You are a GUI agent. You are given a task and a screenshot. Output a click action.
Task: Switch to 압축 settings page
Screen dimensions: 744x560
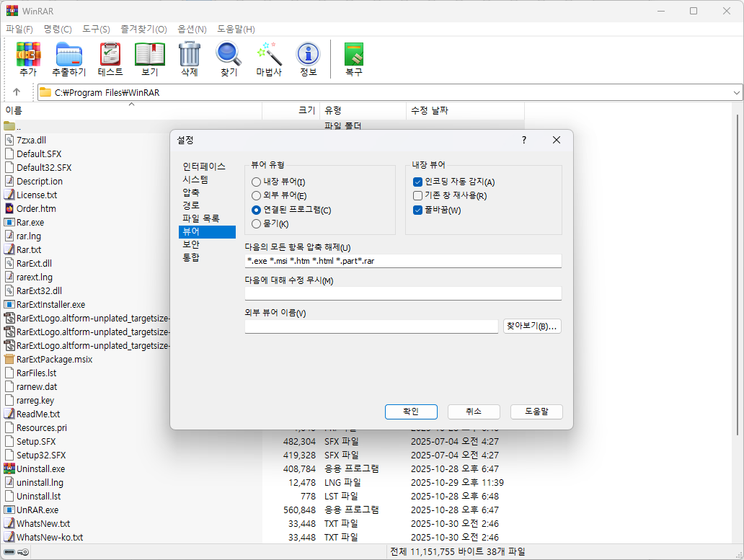click(191, 192)
